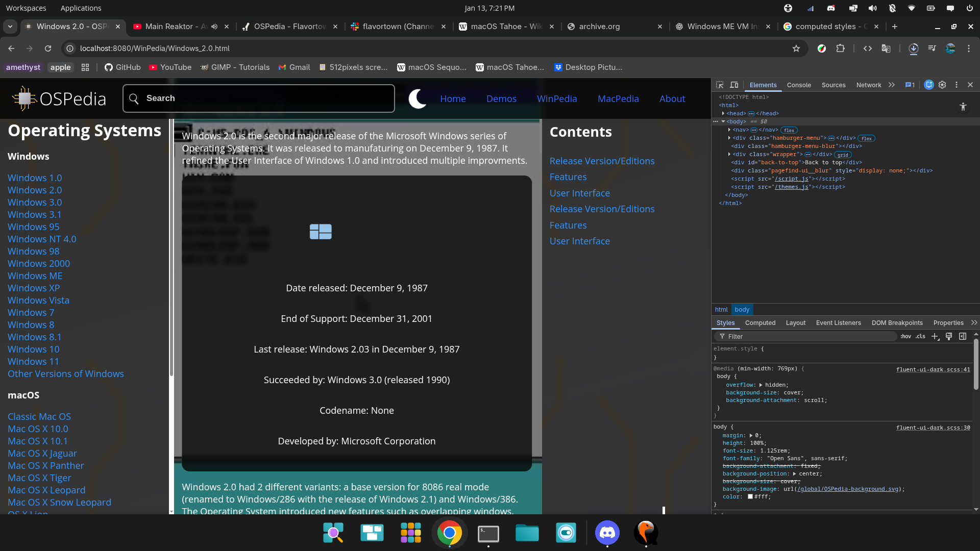
Task: Click the paintbrush rendering emulations icon
Action: coord(948,336)
